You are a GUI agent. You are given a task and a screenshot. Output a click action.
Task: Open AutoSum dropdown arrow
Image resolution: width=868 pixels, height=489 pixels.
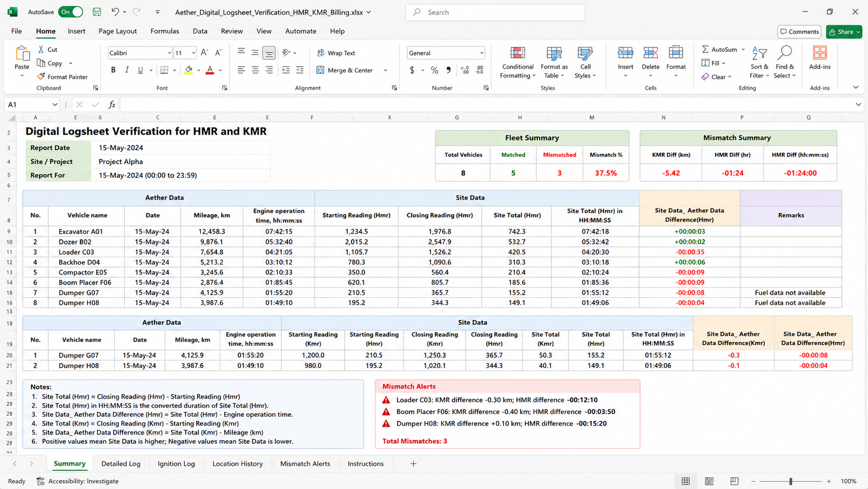[x=743, y=49]
